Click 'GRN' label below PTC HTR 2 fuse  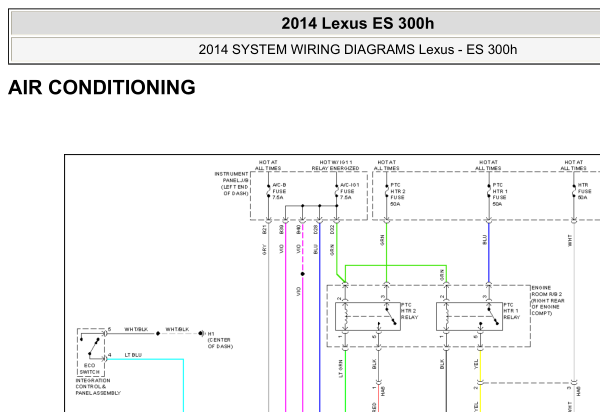pyautogui.click(x=382, y=240)
